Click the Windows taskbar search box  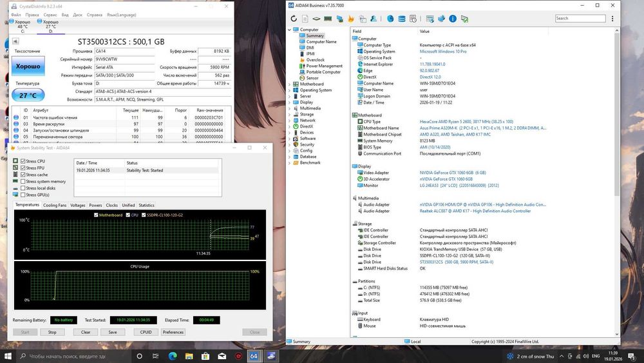coord(74,356)
